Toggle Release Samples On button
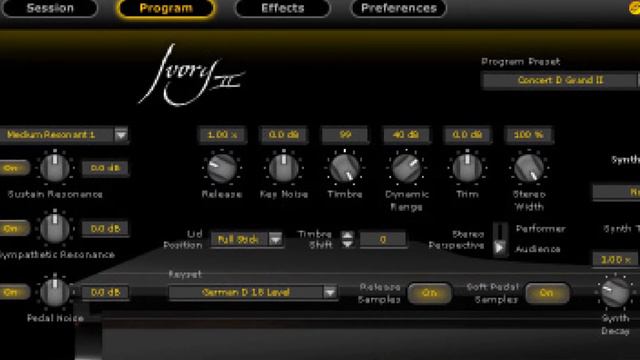Viewport: 640px width, 360px height. coord(429,293)
